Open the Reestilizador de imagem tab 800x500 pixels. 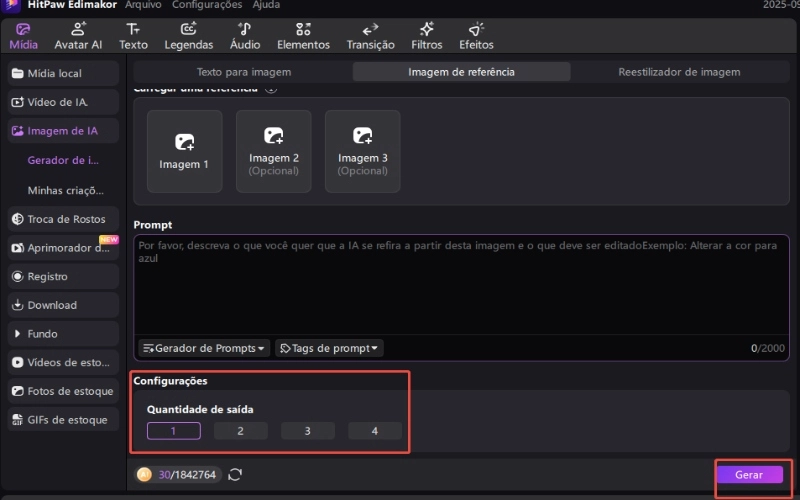[679, 72]
